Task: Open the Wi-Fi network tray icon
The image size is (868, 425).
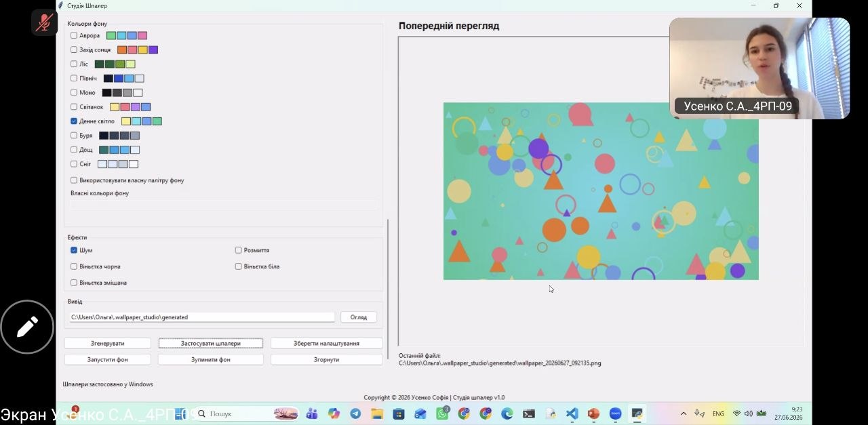Action: pos(737,413)
